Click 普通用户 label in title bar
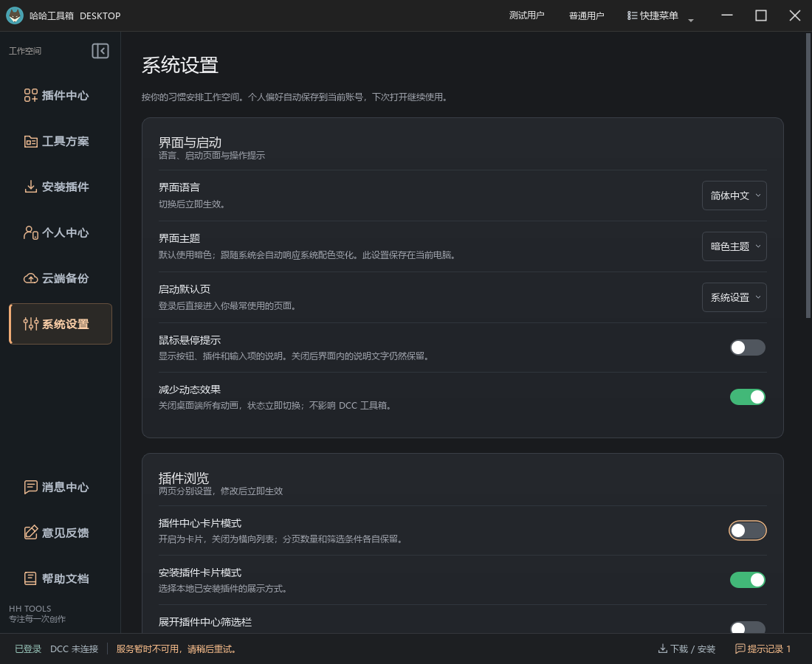 [x=586, y=15]
